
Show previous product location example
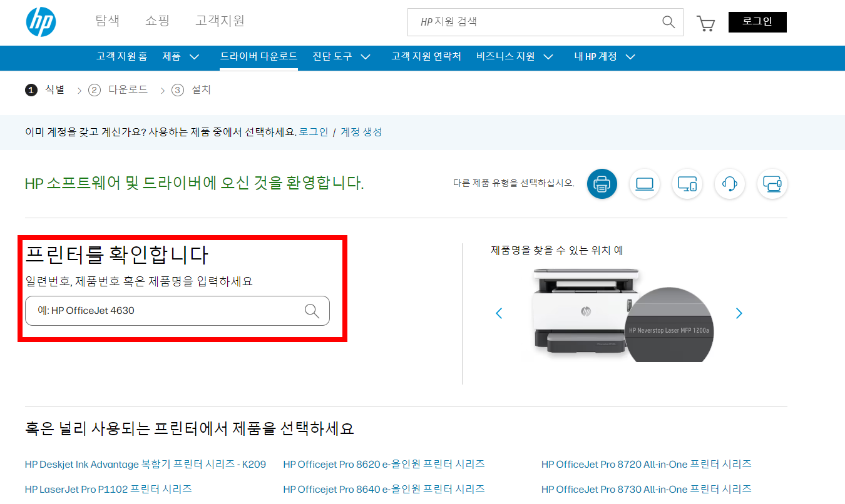tap(499, 313)
